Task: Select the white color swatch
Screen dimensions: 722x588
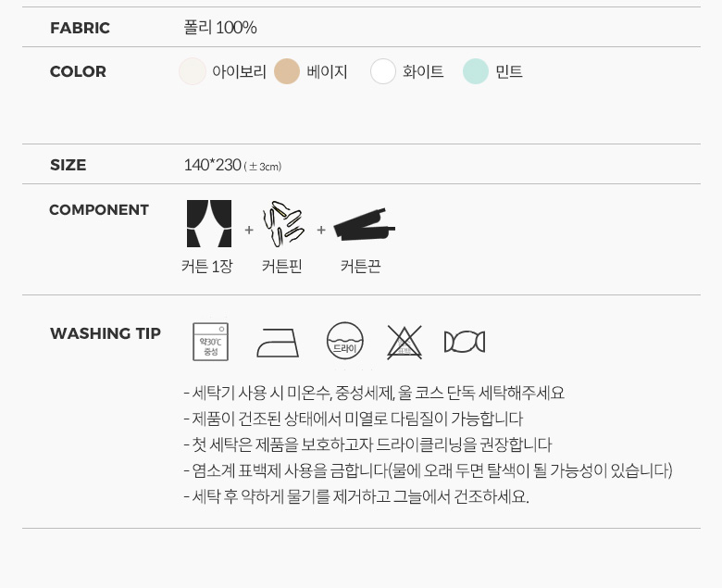Action: pos(383,71)
